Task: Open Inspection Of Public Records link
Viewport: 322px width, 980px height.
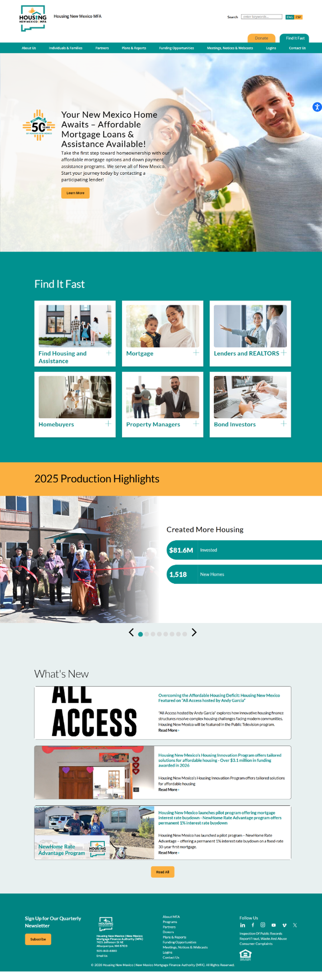Action: click(x=261, y=934)
